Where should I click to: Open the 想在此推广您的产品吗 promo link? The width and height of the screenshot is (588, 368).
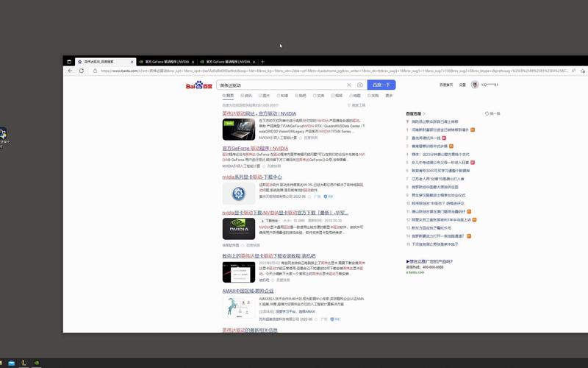(x=429, y=261)
